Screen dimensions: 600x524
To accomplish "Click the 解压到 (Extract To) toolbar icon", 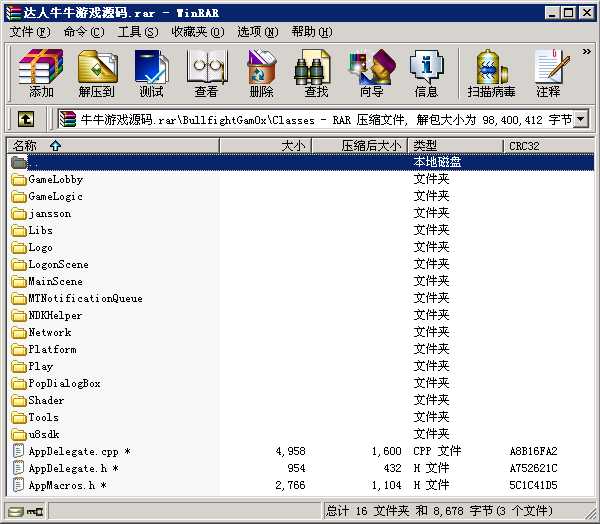I will pyautogui.click(x=97, y=73).
